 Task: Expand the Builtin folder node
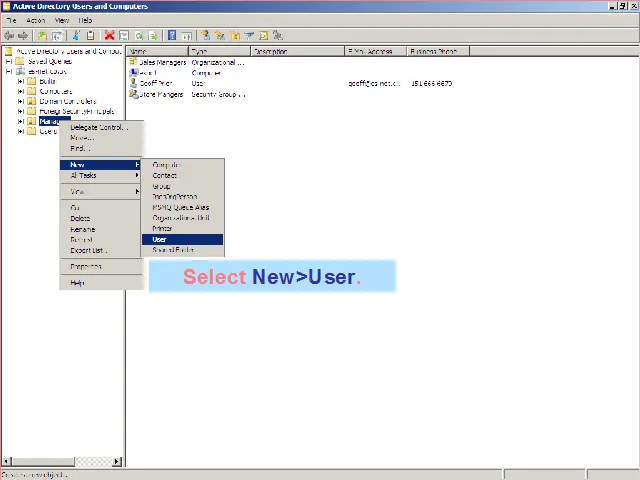[x=21, y=81]
